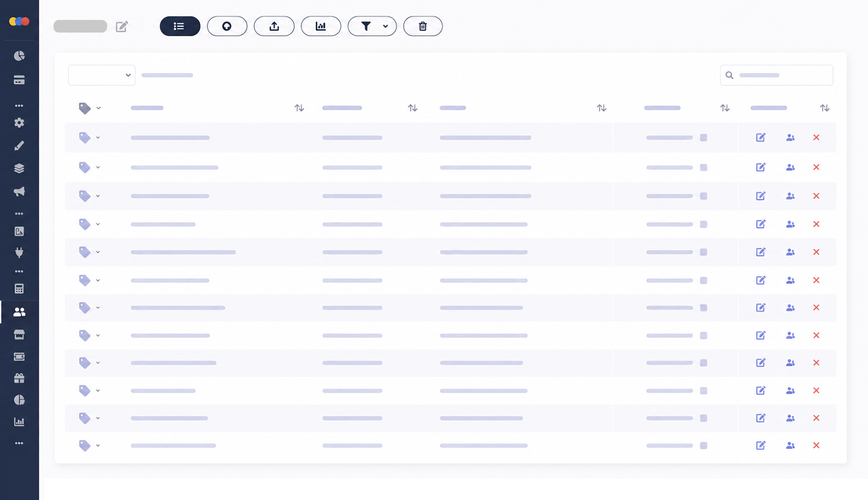Image resolution: width=868 pixels, height=500 pixels.
Task: Click the trash delete toolbar button
Action: pos(423,26)
